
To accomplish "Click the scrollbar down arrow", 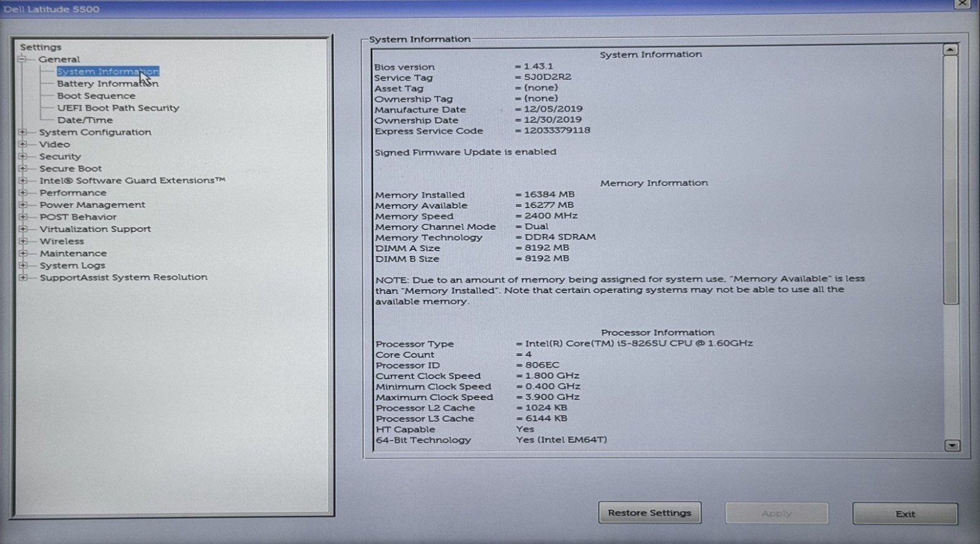I will tap(952, 445).
